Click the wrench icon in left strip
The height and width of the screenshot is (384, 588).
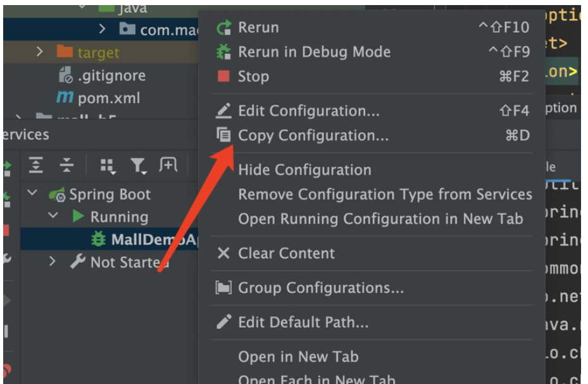(6, 258)
